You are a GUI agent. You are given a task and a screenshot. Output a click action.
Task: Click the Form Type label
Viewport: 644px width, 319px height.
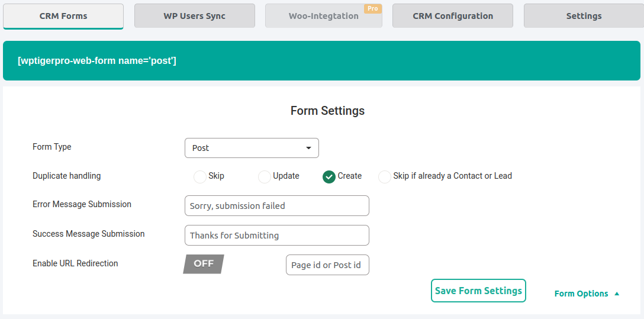click(x=51, y=147)
